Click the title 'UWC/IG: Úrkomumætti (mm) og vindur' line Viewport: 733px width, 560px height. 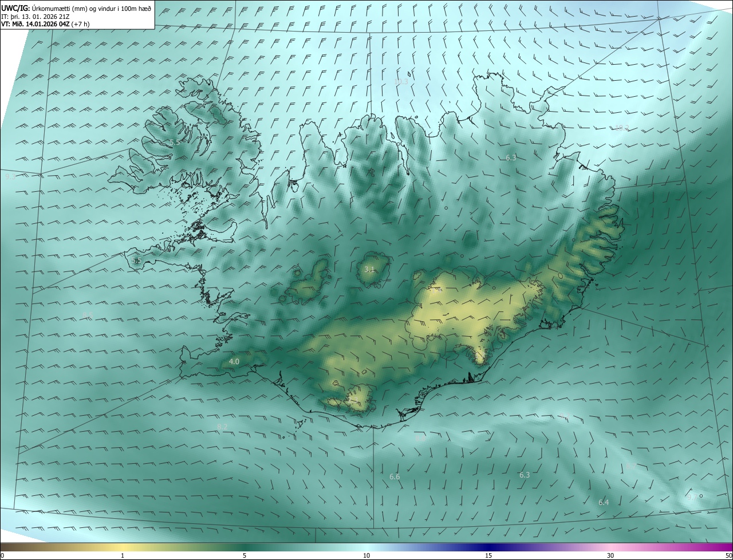tap(76, 8)
